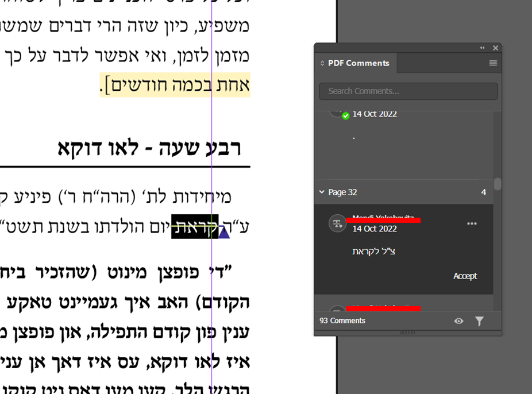Accept the comment about לקראת
This screenshot has width=532, height=394.
(x=465, y=276)
